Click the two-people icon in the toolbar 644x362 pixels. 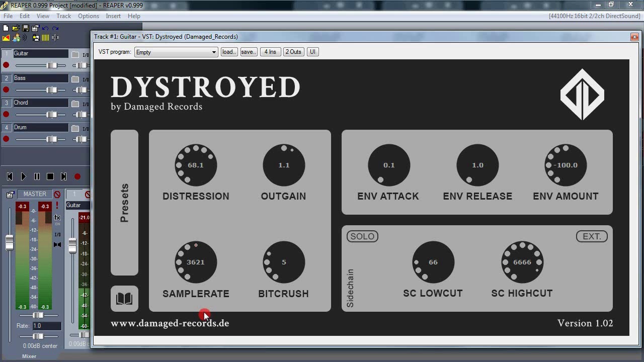(x=16, y=38)
